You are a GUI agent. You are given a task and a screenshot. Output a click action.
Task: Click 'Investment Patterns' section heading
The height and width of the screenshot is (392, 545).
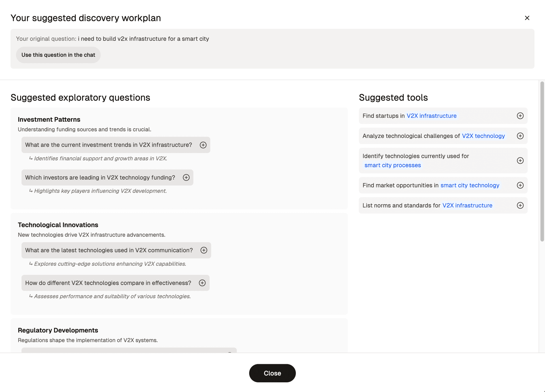tap(49, 119)
